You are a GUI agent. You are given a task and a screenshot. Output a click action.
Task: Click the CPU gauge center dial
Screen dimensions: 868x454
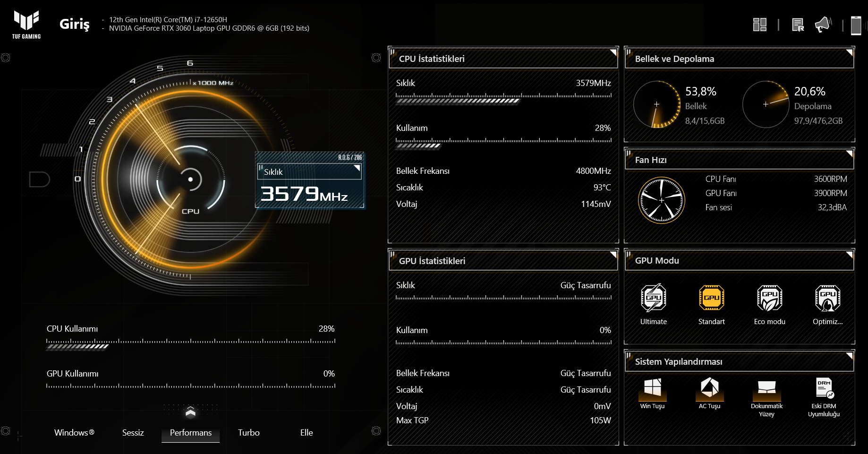click(190, 180)
